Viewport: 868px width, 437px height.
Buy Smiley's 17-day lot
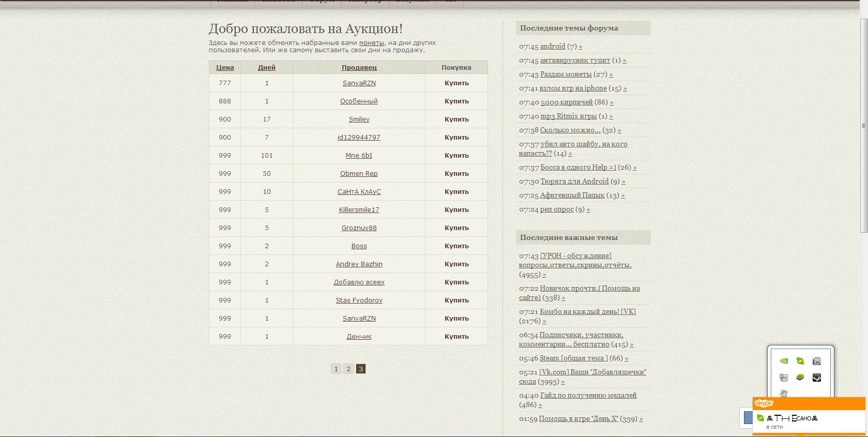[x=456, y=119]
